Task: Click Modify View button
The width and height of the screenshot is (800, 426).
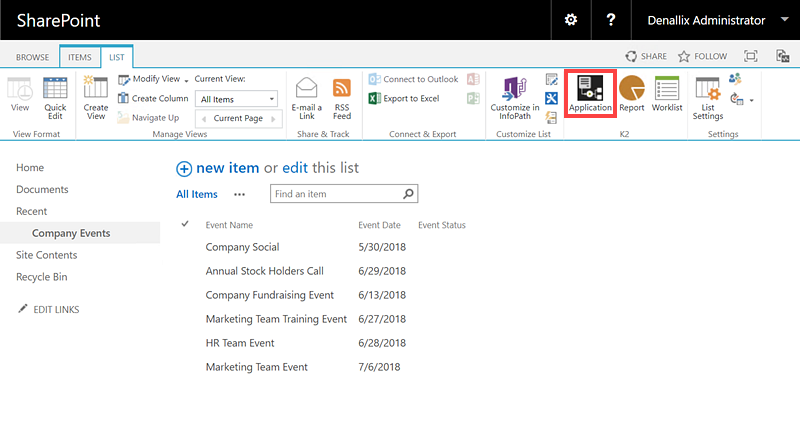Action: 149,79
